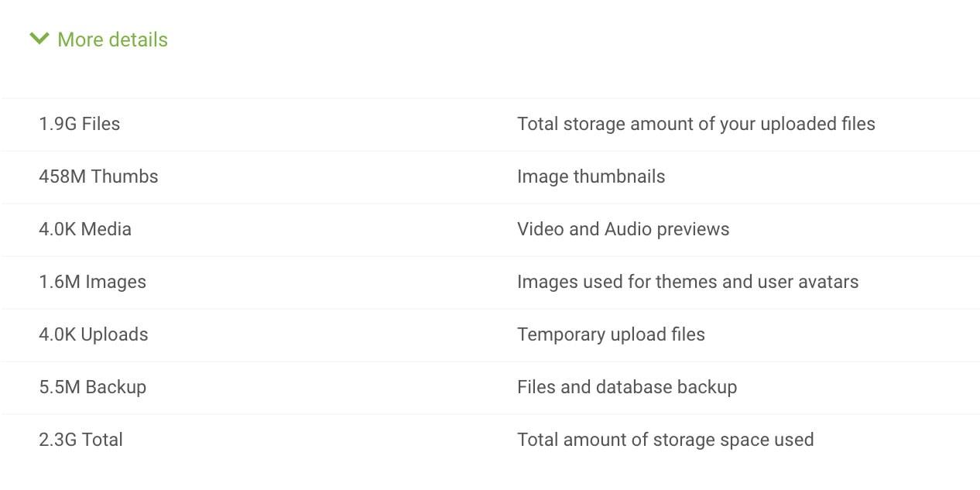980x490 pixels.
Task: Select the Thumbs label
Action: (x=125, y=176)
